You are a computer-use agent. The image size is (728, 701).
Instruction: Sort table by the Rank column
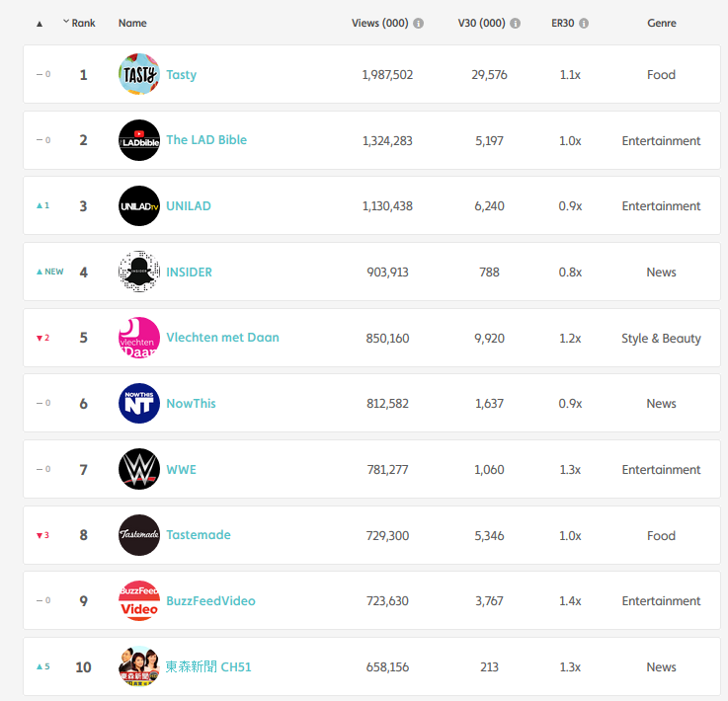click(79, 23)
